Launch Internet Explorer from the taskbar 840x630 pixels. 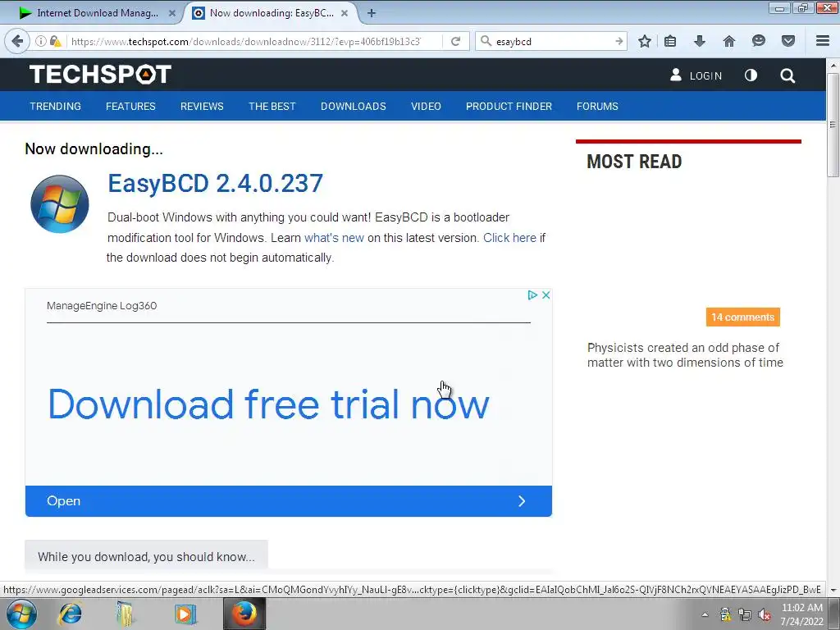pyautogui.click(x=71, y=614)
